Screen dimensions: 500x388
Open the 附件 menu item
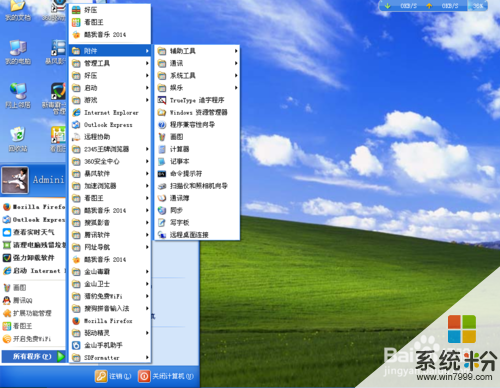pos(110,51)
